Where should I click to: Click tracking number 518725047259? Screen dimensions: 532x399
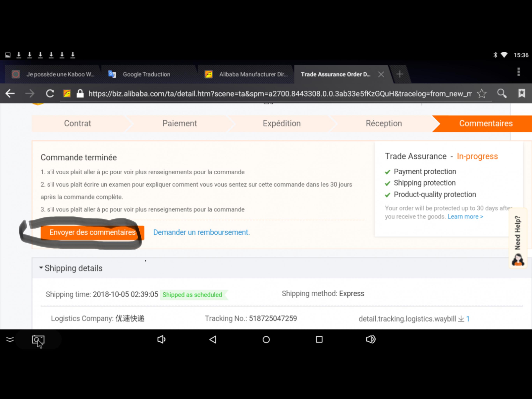coord(273,319)
